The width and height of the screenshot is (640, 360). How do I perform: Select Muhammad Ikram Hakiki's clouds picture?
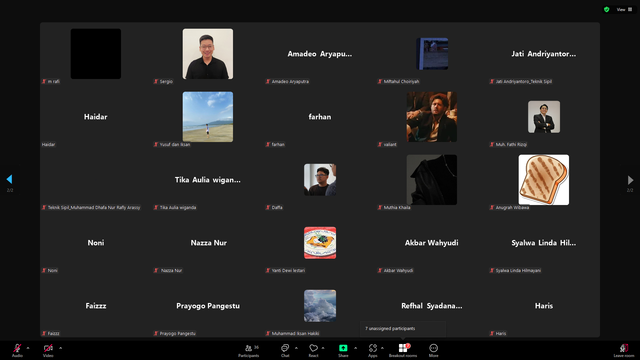click(320, 306)
